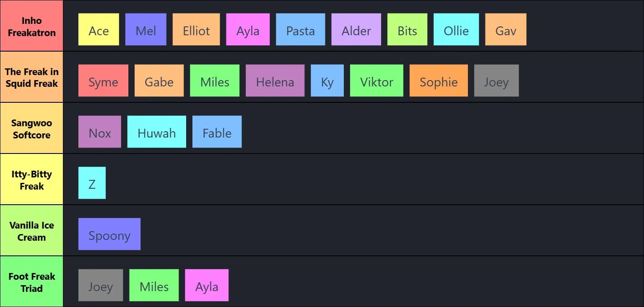The height and width of the screenshot is (307, 644).
Task: Select the Sangwoo Softcore tier label
Action: click(31, 128)
